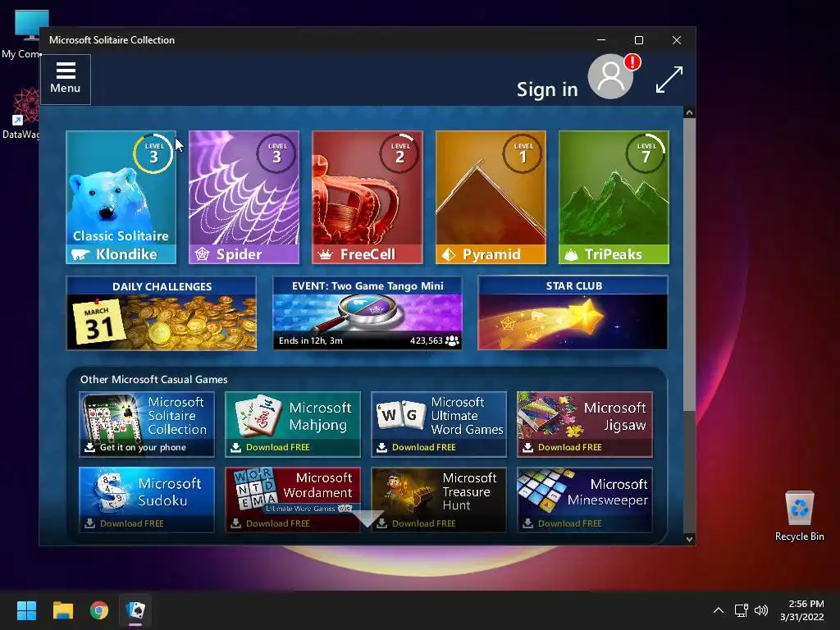
Task: Open the volume icon in system tray
Action: tap(760, 610)
